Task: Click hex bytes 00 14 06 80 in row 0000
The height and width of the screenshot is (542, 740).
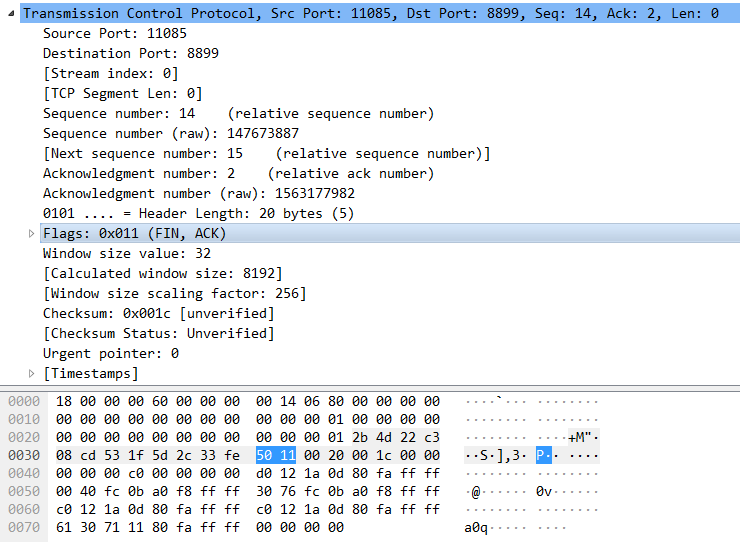Action: pyautogui.click(x=300, y=401)
